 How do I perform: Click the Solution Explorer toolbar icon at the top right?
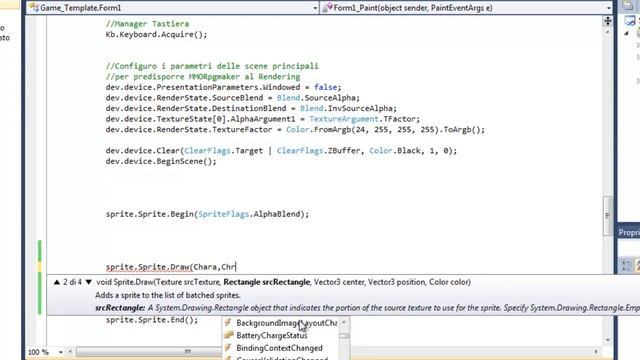pyautogui.click(x=629, y=6)
